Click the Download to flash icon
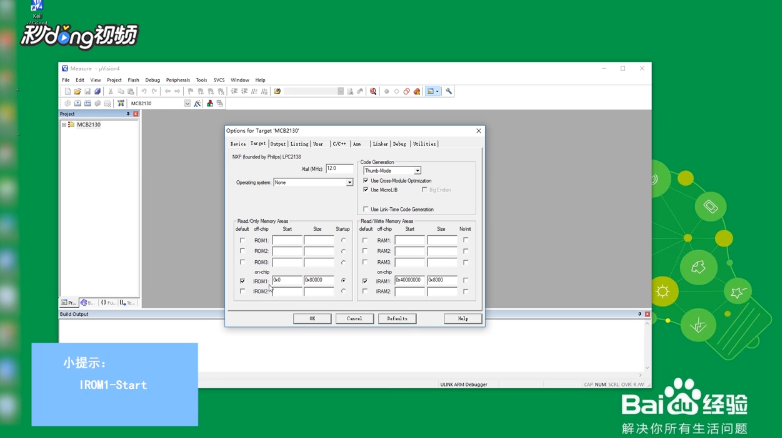Image resolution: width=782 pixels, height=438 pixels. (x=121, y=103)
